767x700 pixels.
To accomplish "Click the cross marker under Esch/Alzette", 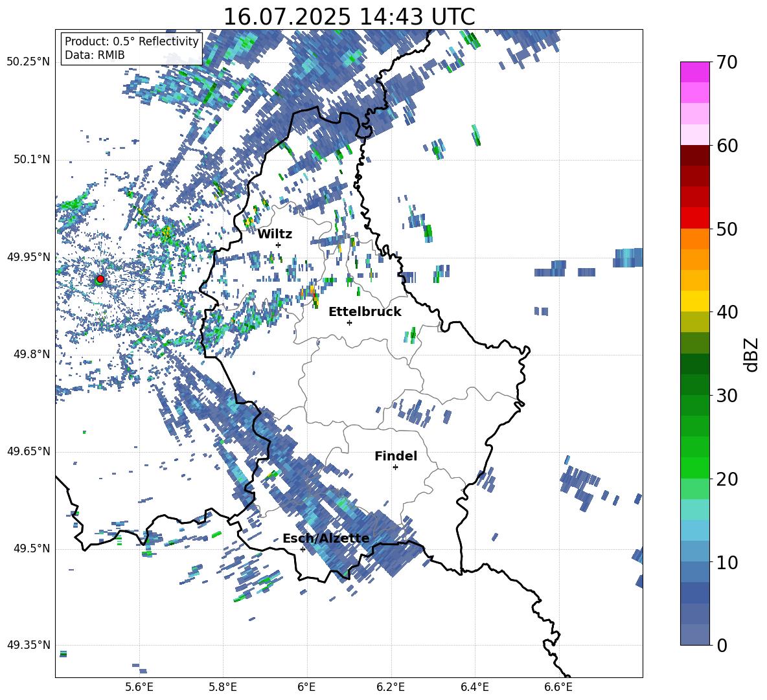I will pos(303,549).
